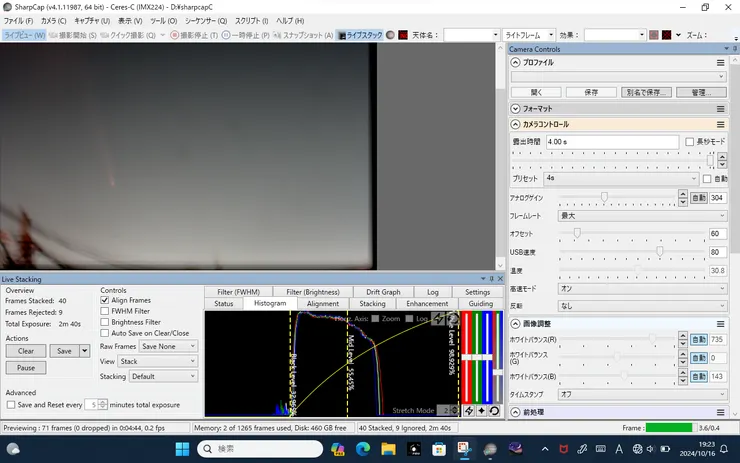This screenshot has width=740, height=463.
Task: Open the ツール menu
Action: pyautogui.click(x=163, y=20)
